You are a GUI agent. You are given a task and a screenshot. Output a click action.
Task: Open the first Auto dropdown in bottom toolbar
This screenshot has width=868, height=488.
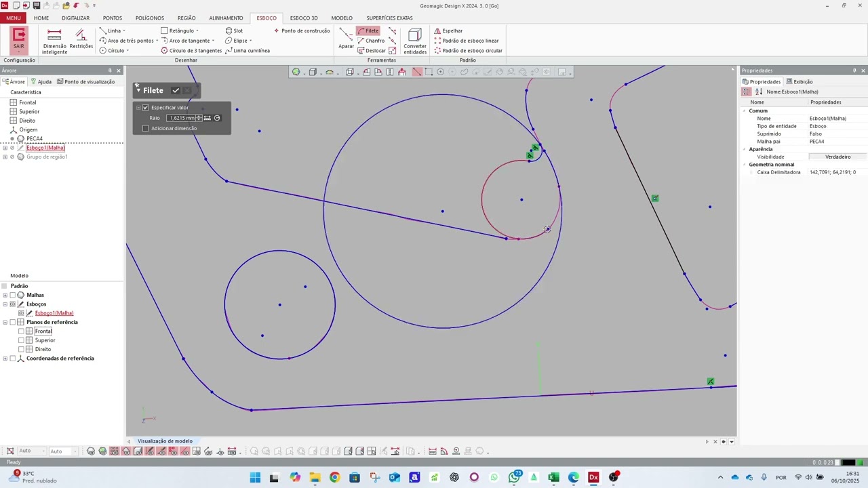tap(31, 451)
